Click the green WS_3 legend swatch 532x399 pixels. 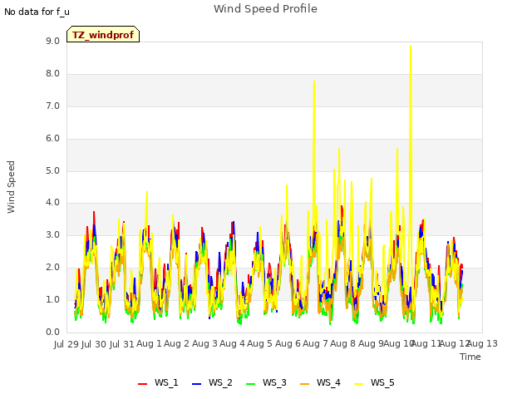click(251, 384)
